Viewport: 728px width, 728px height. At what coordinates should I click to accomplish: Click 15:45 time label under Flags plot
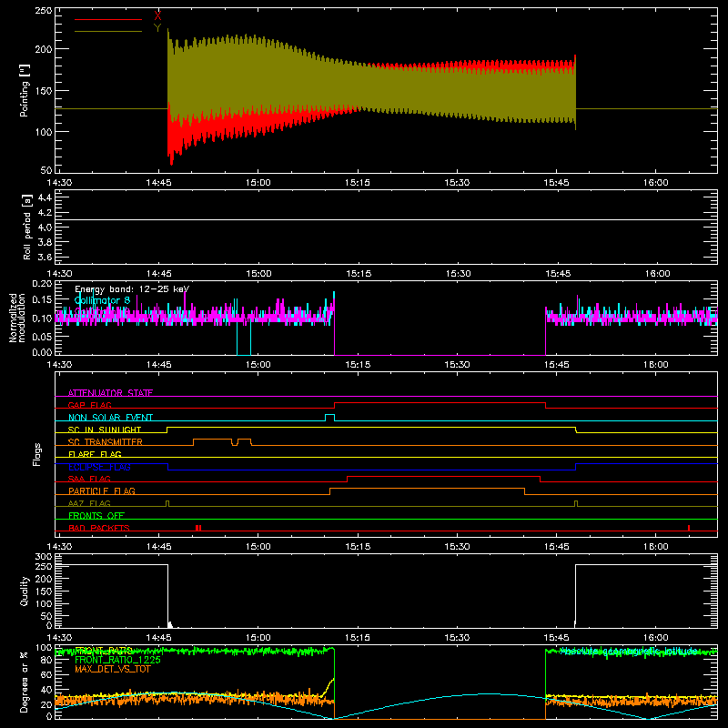pyautogui.click(x=557, y=547)
